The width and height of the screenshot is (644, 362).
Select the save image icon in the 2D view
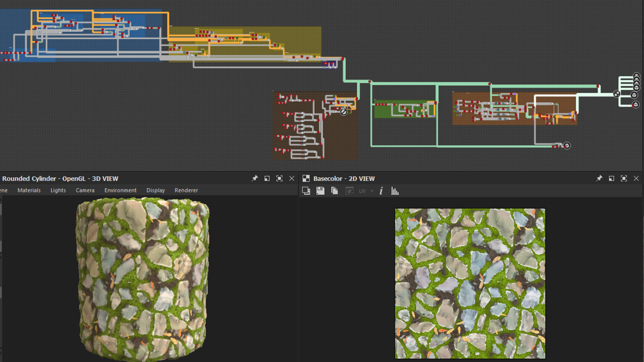tap(320, 191)
